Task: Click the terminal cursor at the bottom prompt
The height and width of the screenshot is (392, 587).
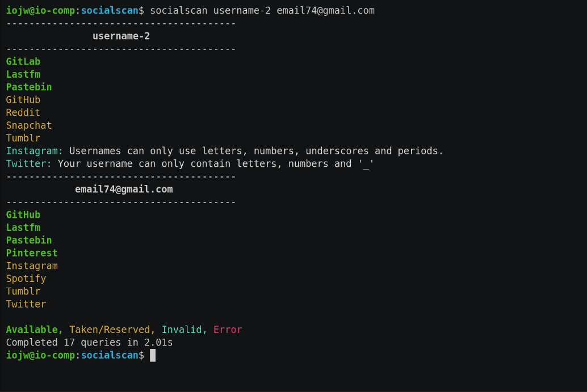Action: pos(153,355)
